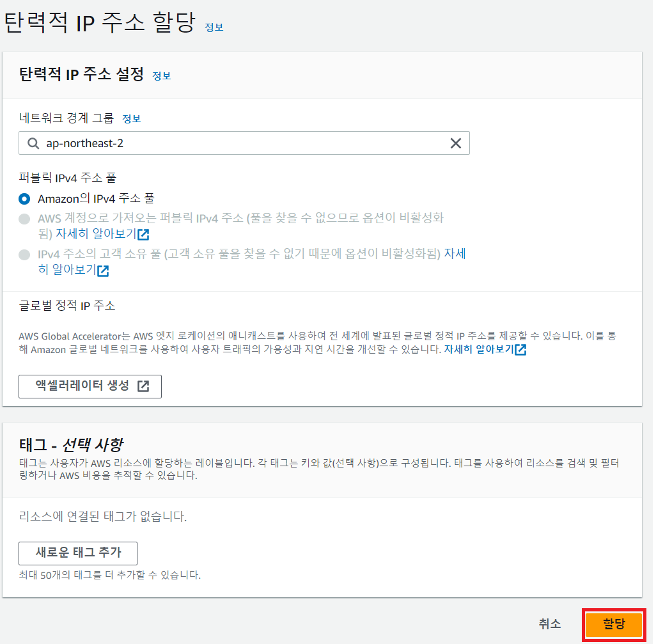
Task: Click the 태그 - 선택 사항 heading
Action: pyautogui.click(x=71, y=445)
